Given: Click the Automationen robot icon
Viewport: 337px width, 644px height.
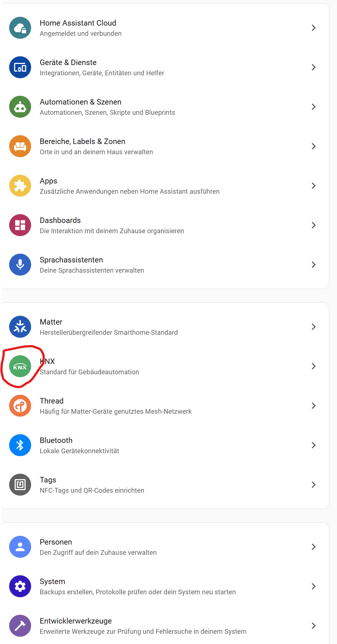Looking at the screenshot, I should tap(20, 107).
